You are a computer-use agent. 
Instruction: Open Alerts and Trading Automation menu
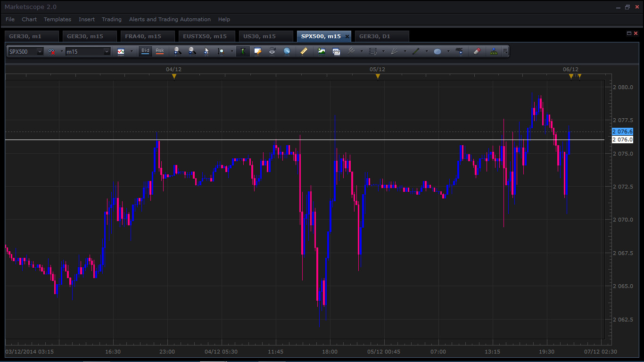(x=170, y=19)
